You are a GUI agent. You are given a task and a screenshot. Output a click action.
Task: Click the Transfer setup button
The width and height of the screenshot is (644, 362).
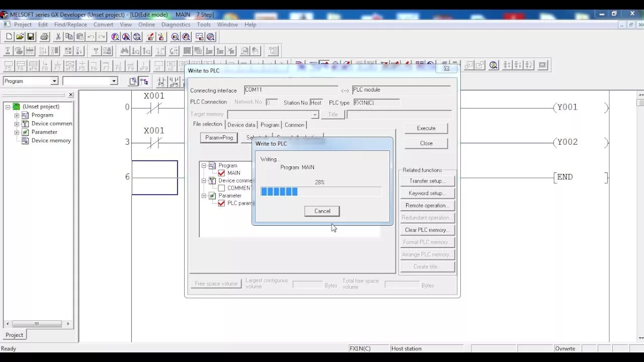[x=427, y=180]
